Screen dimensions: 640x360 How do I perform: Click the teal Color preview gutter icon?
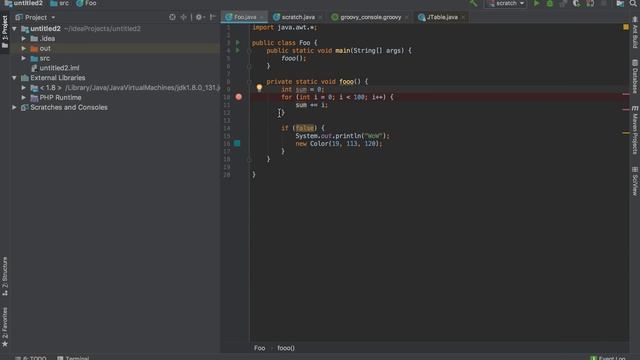(237, 143)
